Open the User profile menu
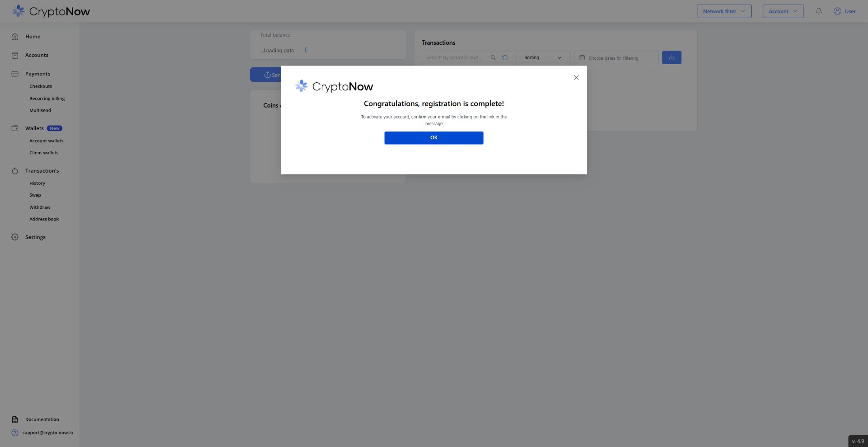This screenshot has width=868, height=447. [844, 11]
